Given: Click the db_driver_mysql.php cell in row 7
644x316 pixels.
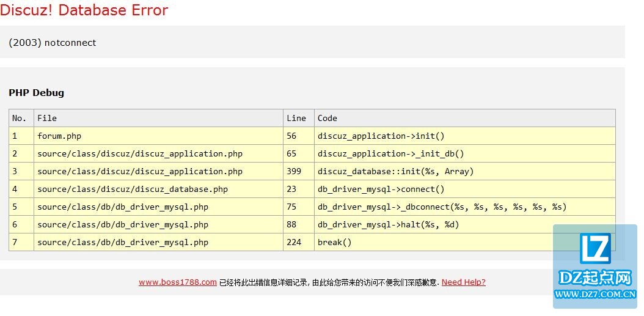Looking at the screenshot, I should pos(158,242).
